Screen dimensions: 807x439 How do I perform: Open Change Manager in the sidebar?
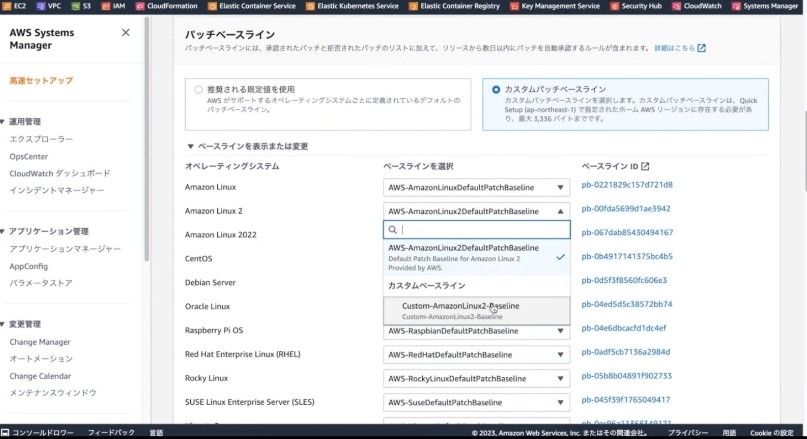coord(40,342)
